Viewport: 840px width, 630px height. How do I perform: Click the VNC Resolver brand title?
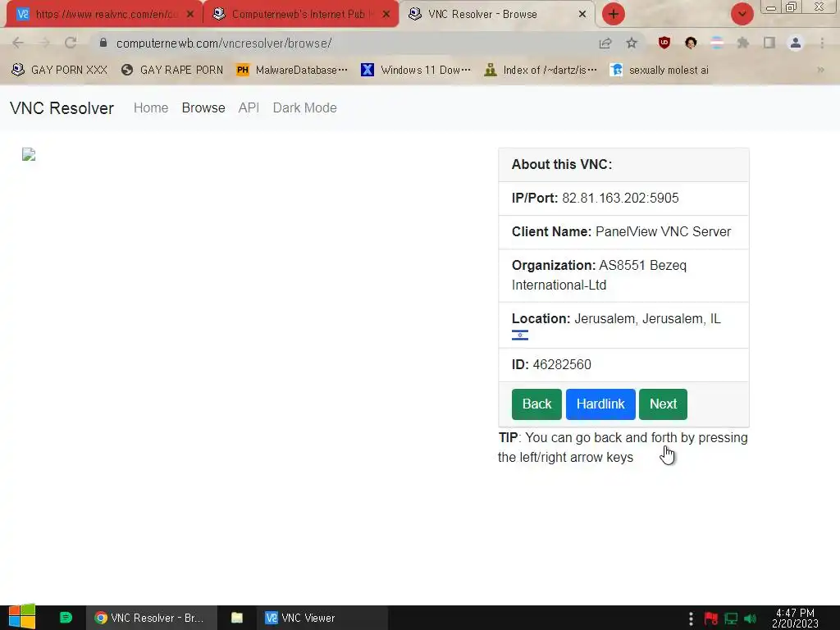pyautogui.click(x=62, y=108)
